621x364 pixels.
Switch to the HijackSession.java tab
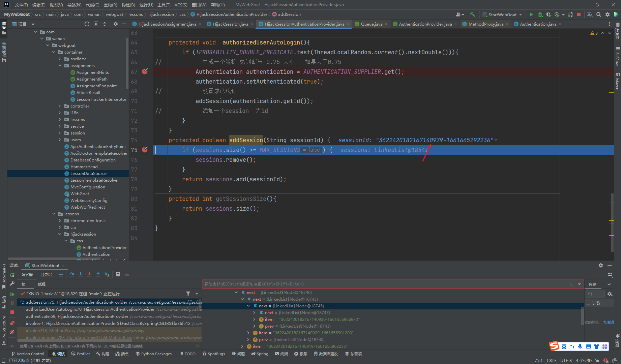[x=231, y=24]
